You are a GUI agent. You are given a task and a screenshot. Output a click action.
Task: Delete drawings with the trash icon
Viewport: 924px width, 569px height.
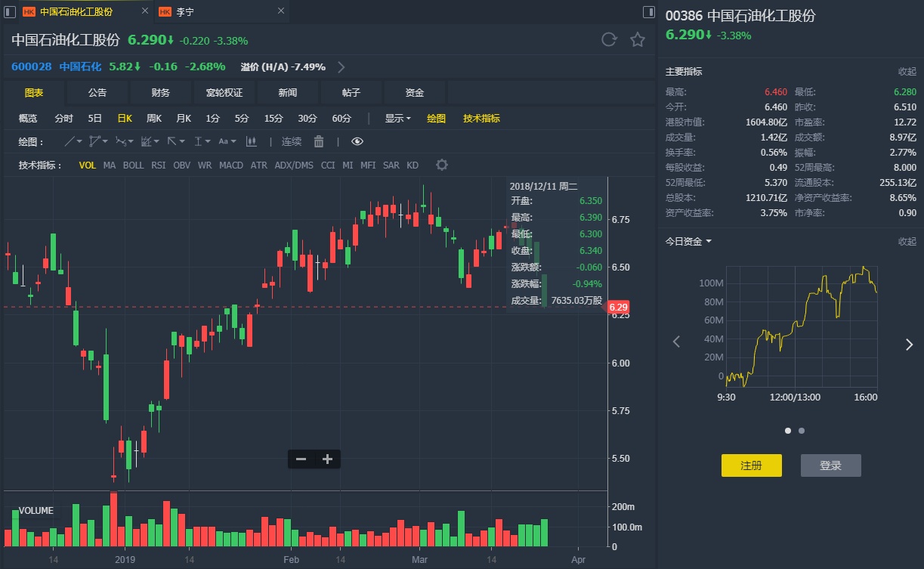pos(319,141)
